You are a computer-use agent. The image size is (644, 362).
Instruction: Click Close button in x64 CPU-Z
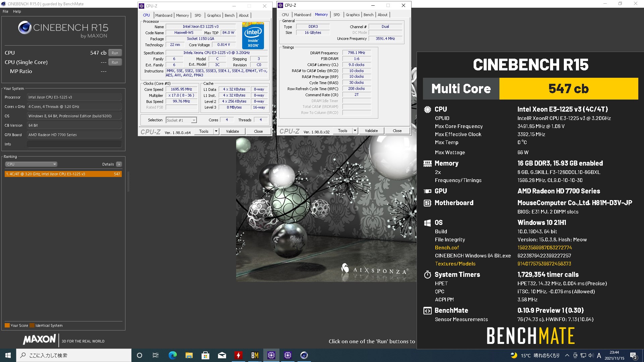[x=258, y=131]
